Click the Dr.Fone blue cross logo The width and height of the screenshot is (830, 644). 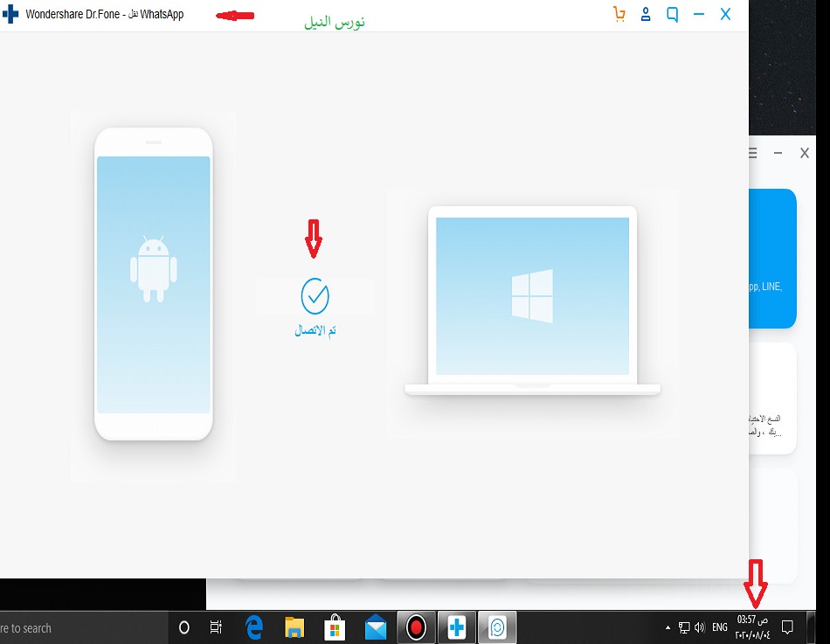(10, 15)
